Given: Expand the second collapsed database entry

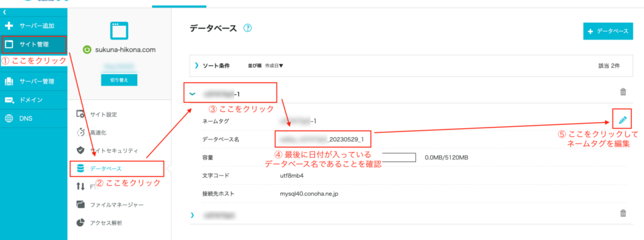Looking at the screenshot, I should click(192, 215).
